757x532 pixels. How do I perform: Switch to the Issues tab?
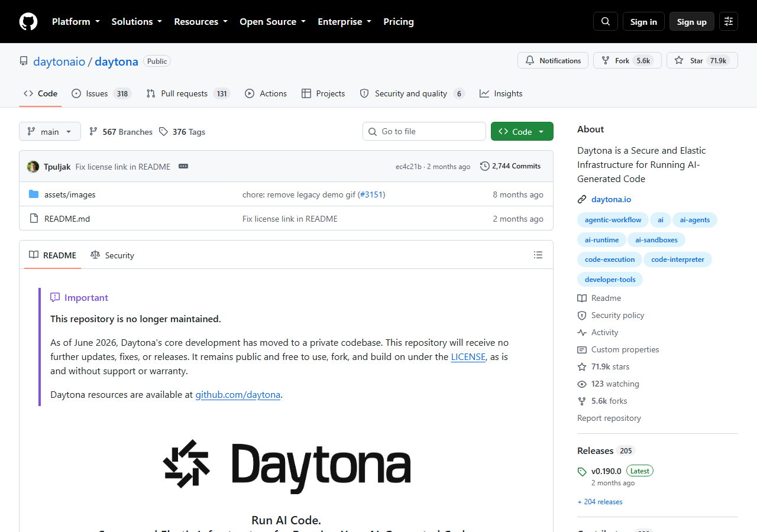(101, 93)
